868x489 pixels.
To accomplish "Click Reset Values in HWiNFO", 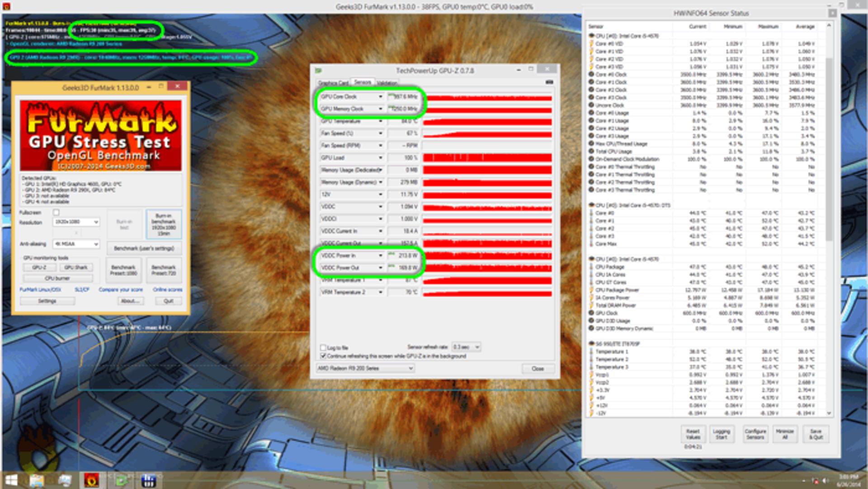I will coord(693,434).
